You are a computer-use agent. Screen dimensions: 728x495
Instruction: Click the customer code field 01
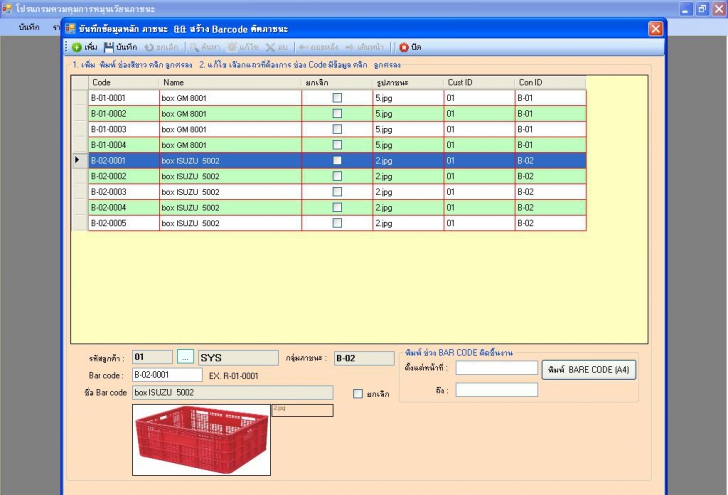pos(152,357)
